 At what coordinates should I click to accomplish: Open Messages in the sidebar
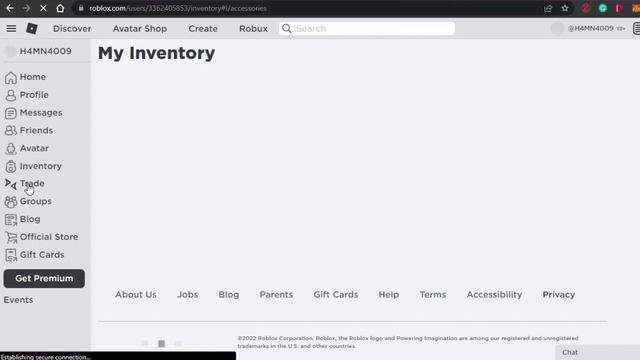(x=41, y=113)
